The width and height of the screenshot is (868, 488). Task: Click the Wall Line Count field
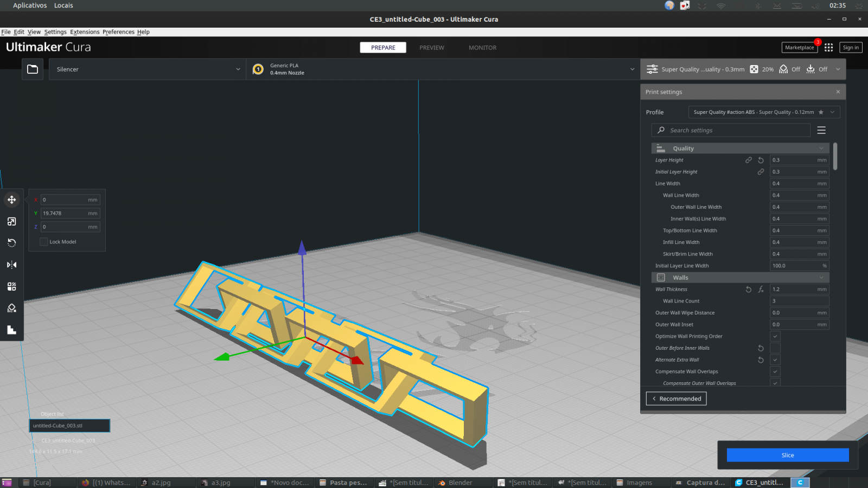pyautogui.click(x=800, y=301)
